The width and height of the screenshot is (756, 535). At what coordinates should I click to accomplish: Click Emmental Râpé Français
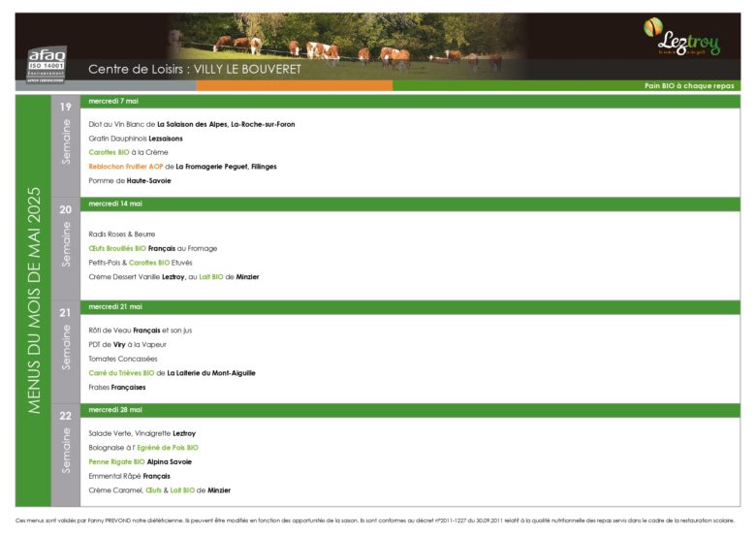(129, 476)
